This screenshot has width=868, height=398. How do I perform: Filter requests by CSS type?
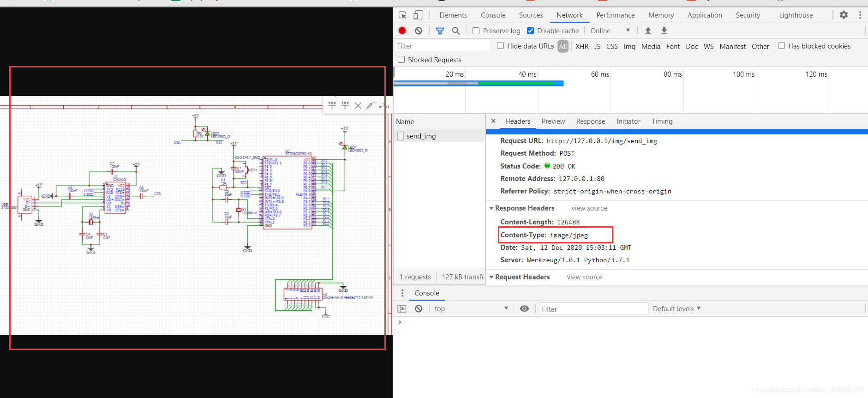pos(612,46)
